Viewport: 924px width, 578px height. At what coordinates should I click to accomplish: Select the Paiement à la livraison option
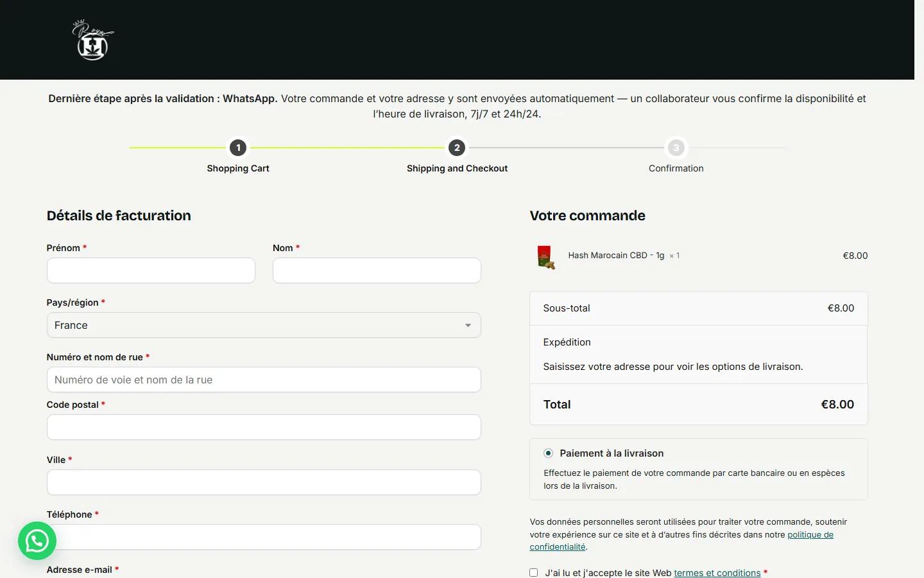point(548,453)
